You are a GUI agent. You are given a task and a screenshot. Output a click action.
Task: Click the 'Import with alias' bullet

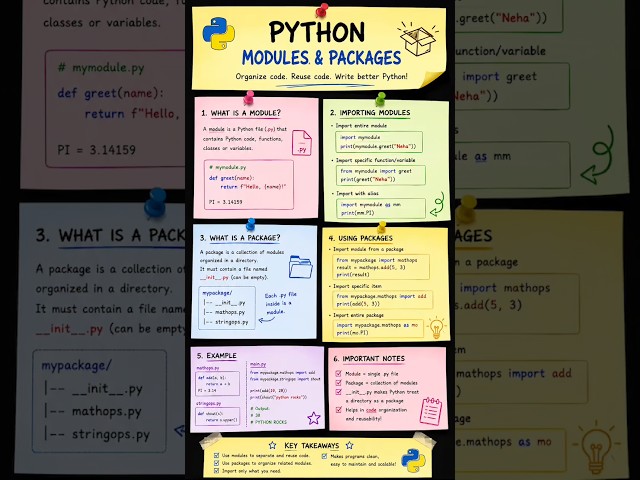[x=357, y=193]
